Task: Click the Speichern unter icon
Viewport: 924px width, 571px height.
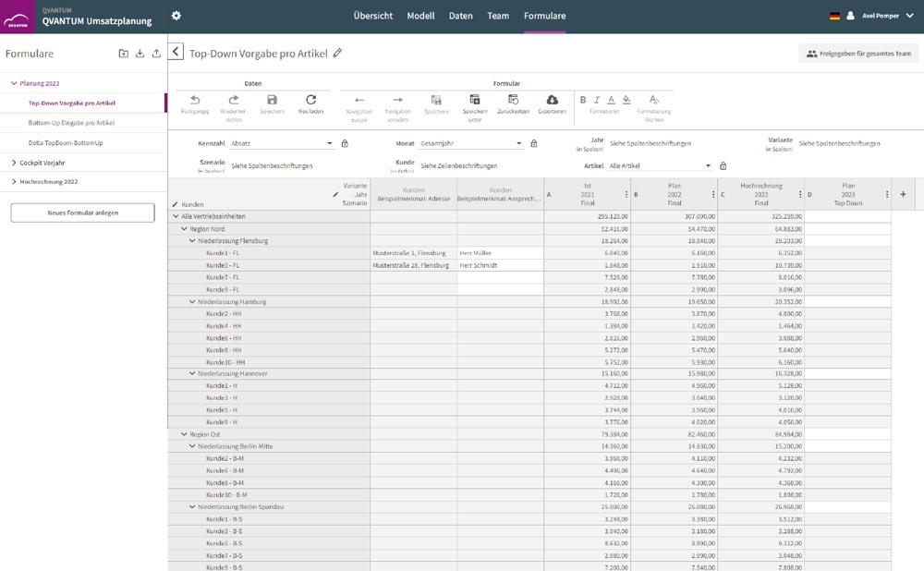Action: coord(475,100)
